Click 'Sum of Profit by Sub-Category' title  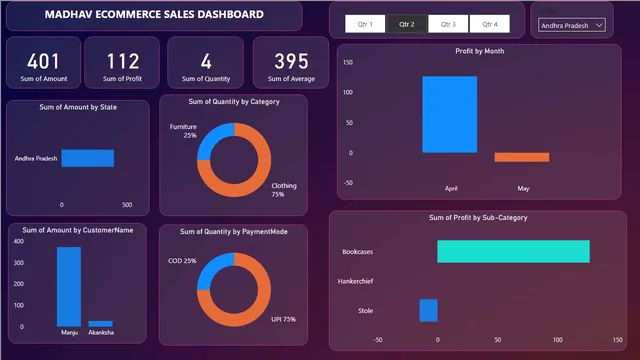478,218
